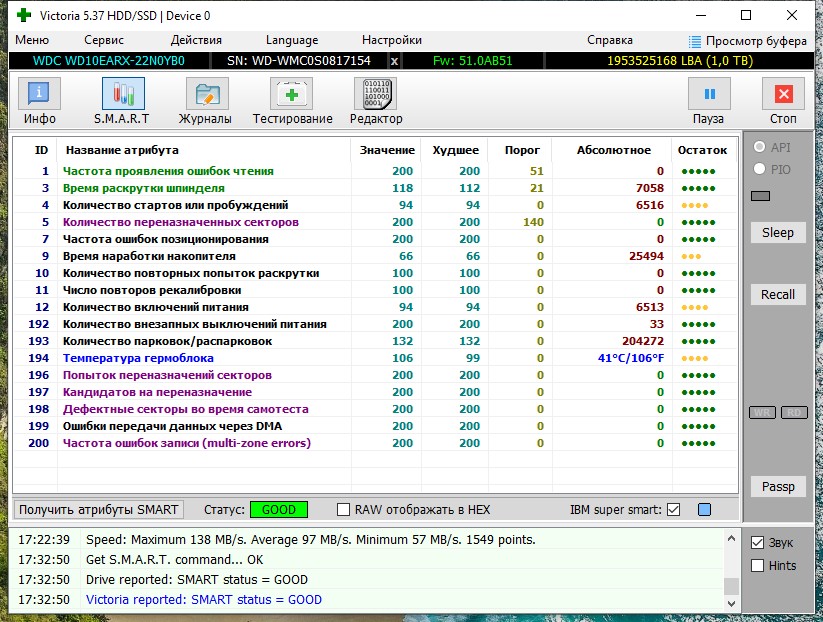
Task: Click the Получить атрибуты SMART button
Action: [x=99, y=510]
